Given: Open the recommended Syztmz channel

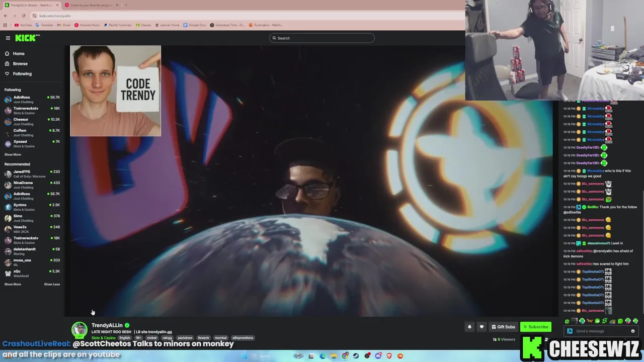Looking at the screenshot, I should pyautogui.click(x=32, y=207).
